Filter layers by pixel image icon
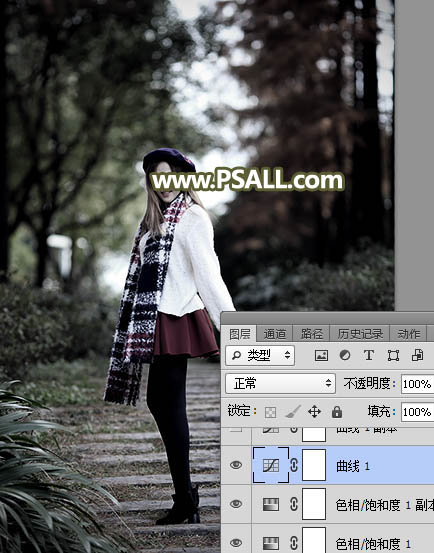 321,355
